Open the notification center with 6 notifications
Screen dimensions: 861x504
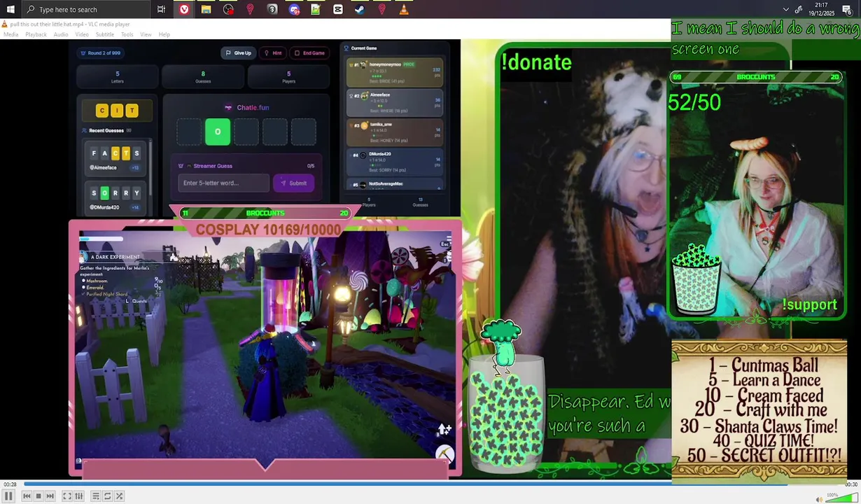pyautogui.click(x=847, y=9)
